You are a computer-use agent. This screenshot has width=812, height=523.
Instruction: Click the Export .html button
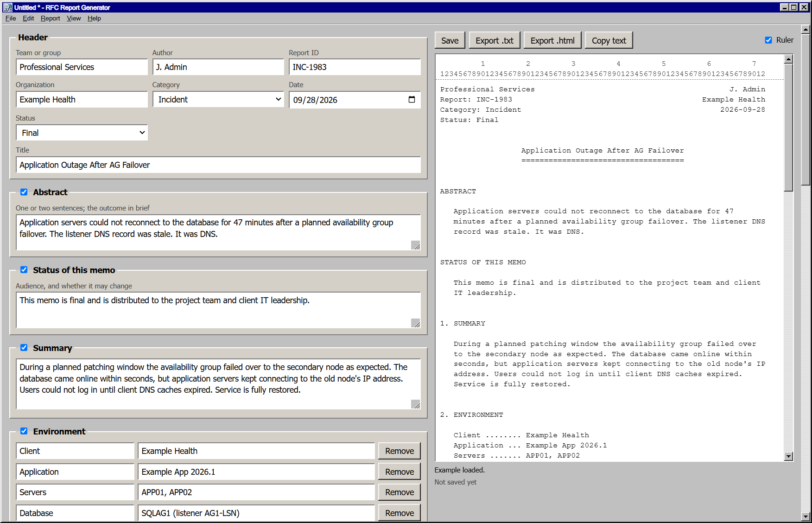pyautogui.click(x=552, y=40)
